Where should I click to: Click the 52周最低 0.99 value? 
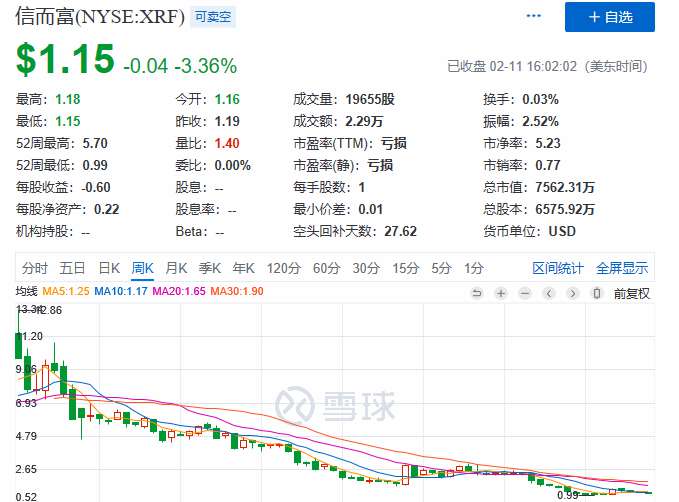click(95, 165)
